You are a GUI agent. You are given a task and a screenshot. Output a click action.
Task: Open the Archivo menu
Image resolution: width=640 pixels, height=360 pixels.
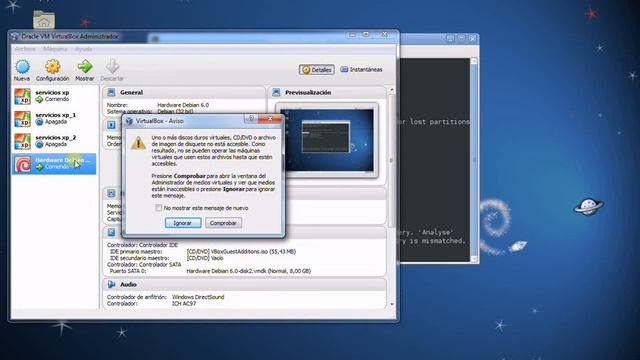(x=25, y=49)
